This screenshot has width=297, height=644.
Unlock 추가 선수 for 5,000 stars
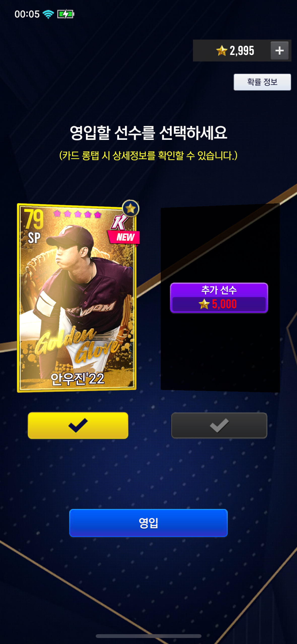tap(219, 298)
